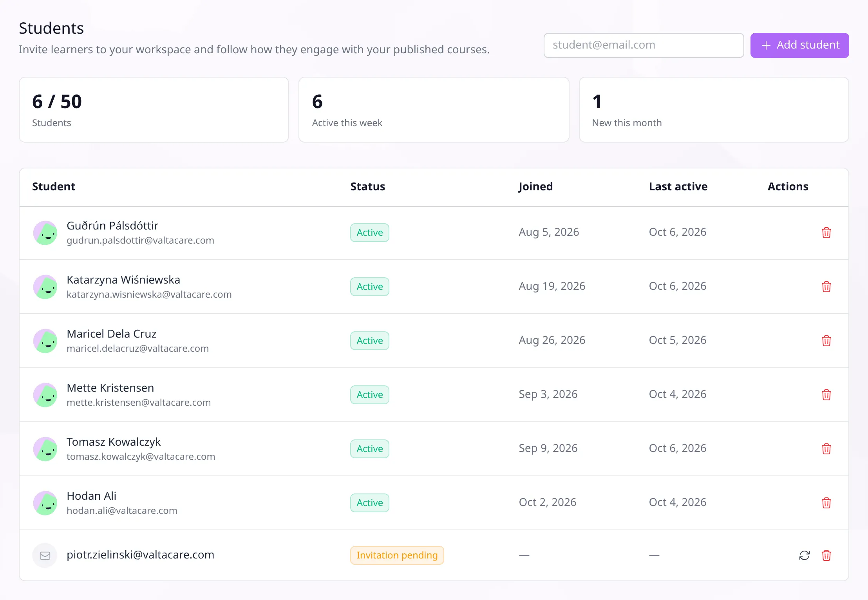Image resolution: width=868 pixels, height=600 pixels.
Task: Click joined date Sep 3, 2026
Action: tap(548, 394)
